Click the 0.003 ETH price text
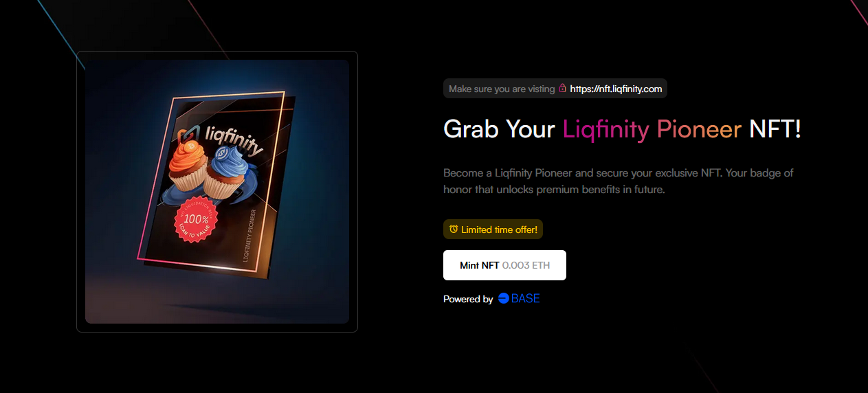Screen dimensions: 868x393 526,265
